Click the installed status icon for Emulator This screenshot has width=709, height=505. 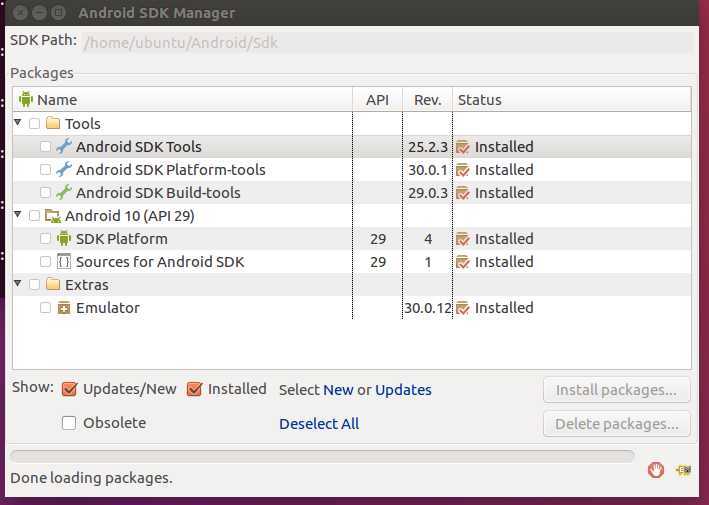[x=463, y=308]
